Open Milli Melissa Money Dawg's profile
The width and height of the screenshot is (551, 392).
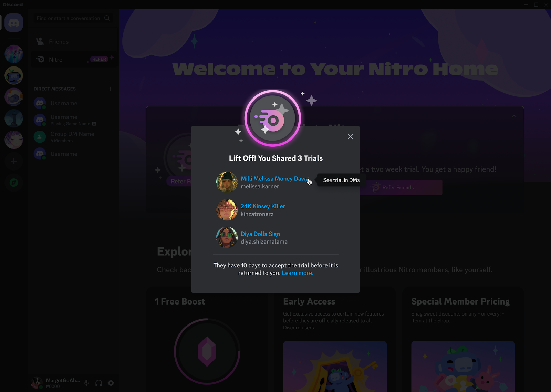274,178
